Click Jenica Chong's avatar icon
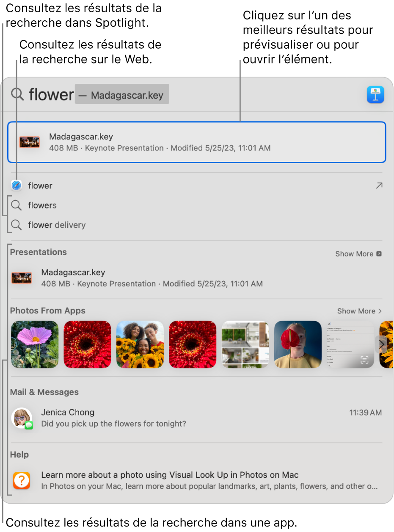Screen dimensions: 394x532 22,418
